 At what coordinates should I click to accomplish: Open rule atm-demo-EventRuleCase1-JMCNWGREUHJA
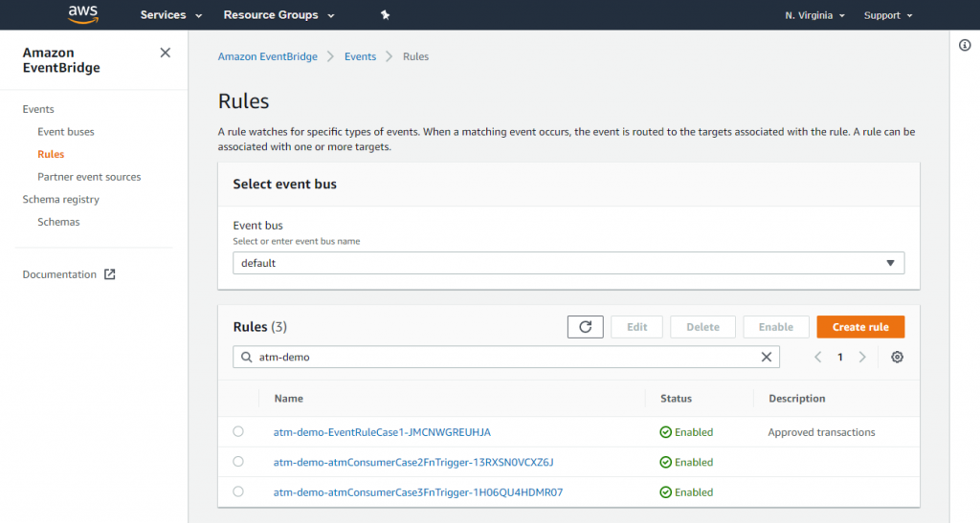[382, 432]
